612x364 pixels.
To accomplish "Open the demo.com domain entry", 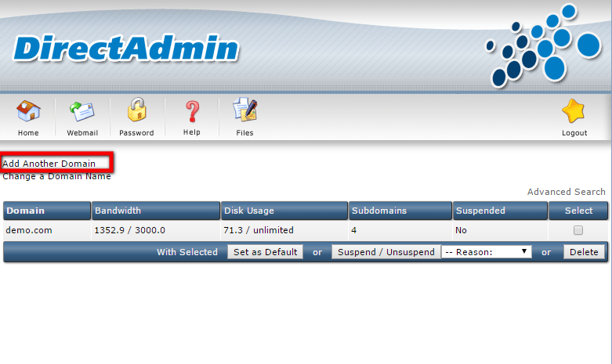I will click(29, 230).
